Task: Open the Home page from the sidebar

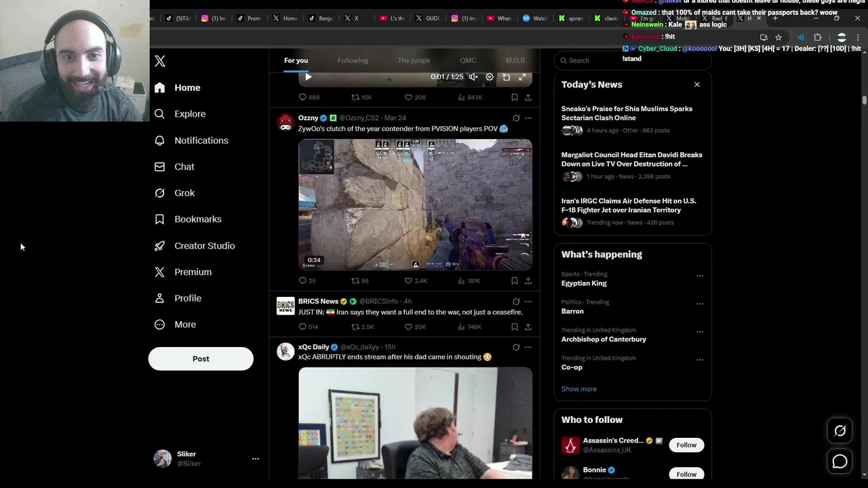Action: [178, 87]
